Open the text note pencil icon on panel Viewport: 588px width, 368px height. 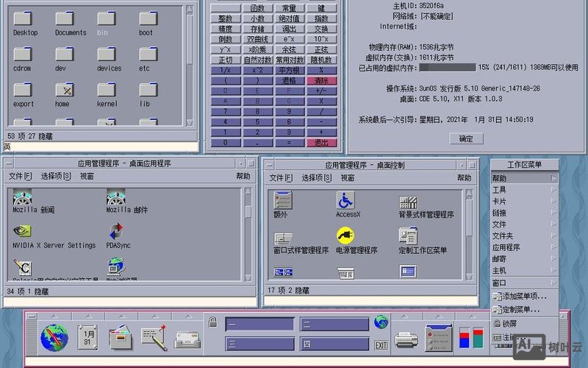154,338
